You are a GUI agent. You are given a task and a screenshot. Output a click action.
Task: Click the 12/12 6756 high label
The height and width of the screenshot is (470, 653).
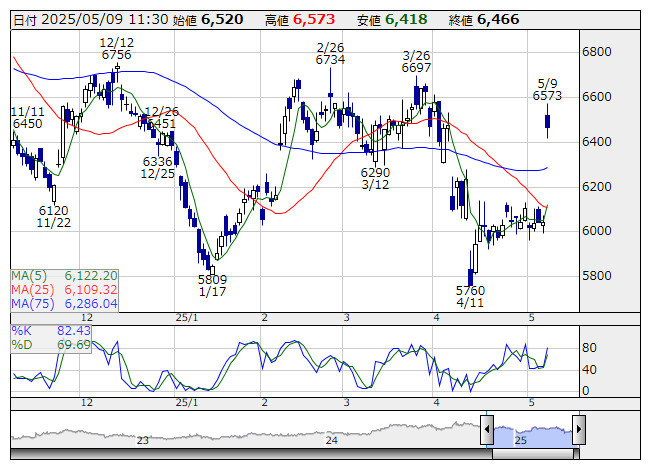pyautogui.click(x=117, y=49)
